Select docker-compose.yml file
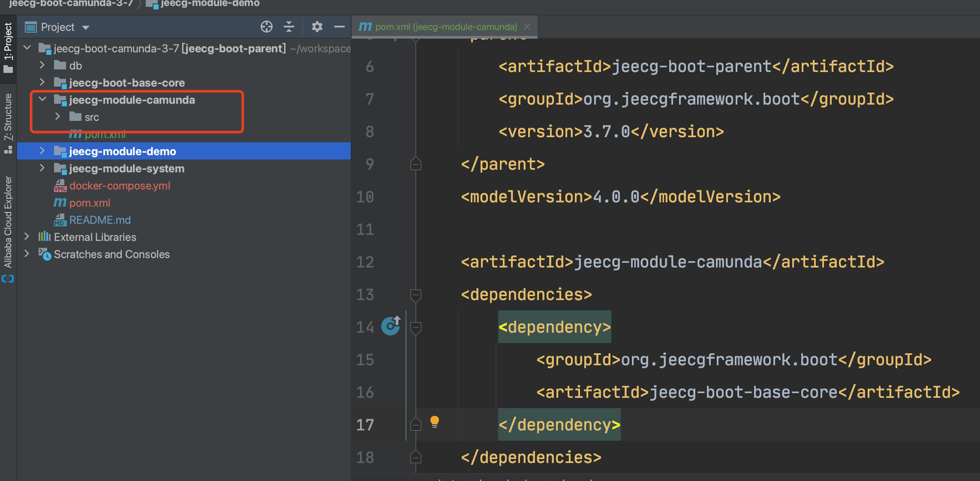This screenshot has height=481, width=980. [x=120, y=186]
